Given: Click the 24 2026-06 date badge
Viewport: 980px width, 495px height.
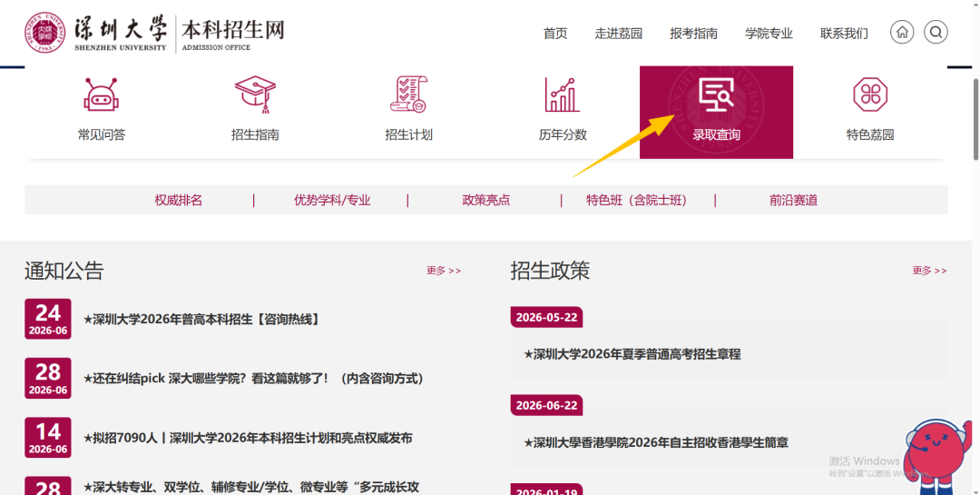Looking at the screenshot, I should click(47, 319).
